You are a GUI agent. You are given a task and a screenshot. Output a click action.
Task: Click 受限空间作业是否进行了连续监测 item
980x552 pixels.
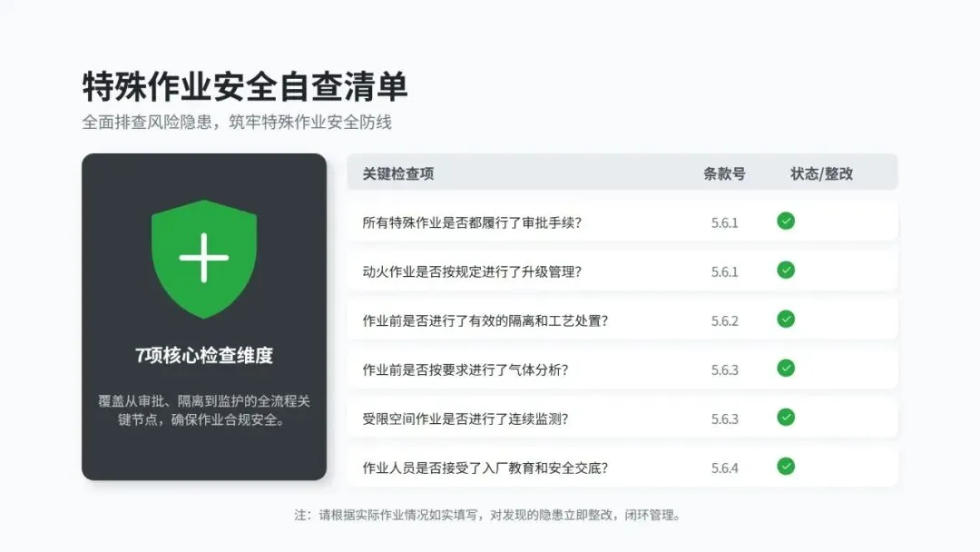[x=465, y=419]
